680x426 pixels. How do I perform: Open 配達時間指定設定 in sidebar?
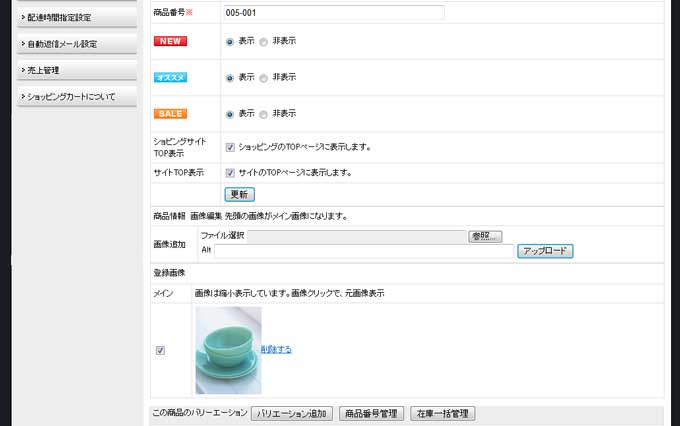click(x=77, y=17)
